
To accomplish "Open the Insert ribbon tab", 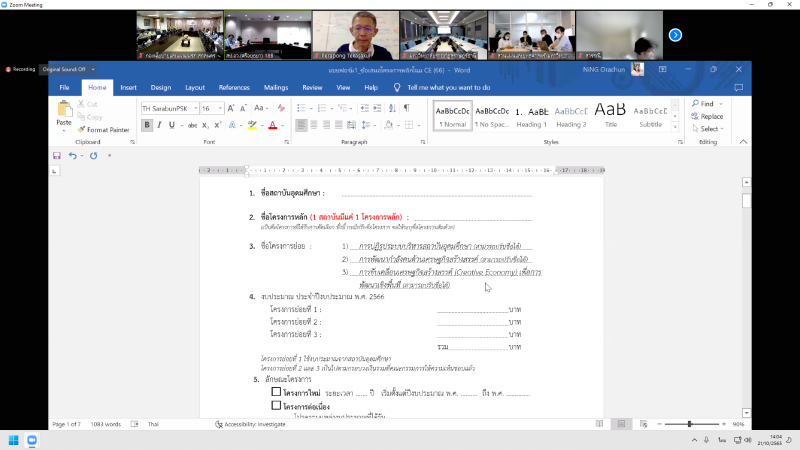I will (x=129, y=87).
